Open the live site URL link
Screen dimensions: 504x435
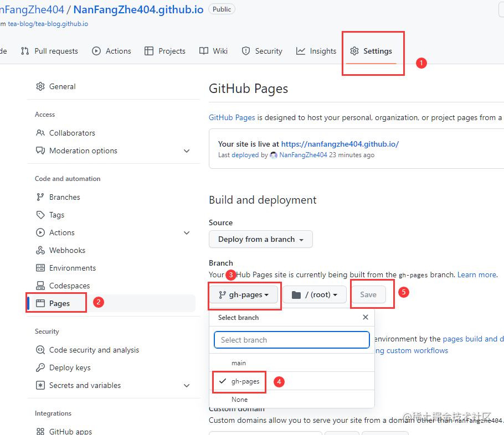pos(340,144)
